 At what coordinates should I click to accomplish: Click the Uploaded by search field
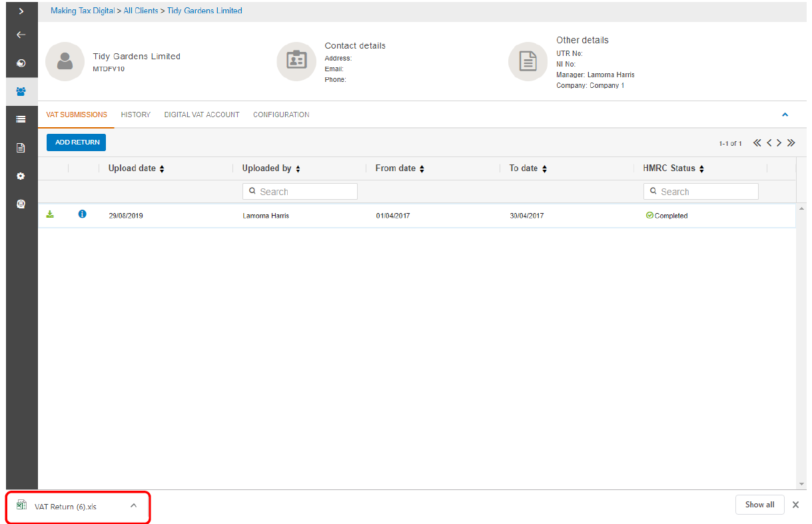300,192
